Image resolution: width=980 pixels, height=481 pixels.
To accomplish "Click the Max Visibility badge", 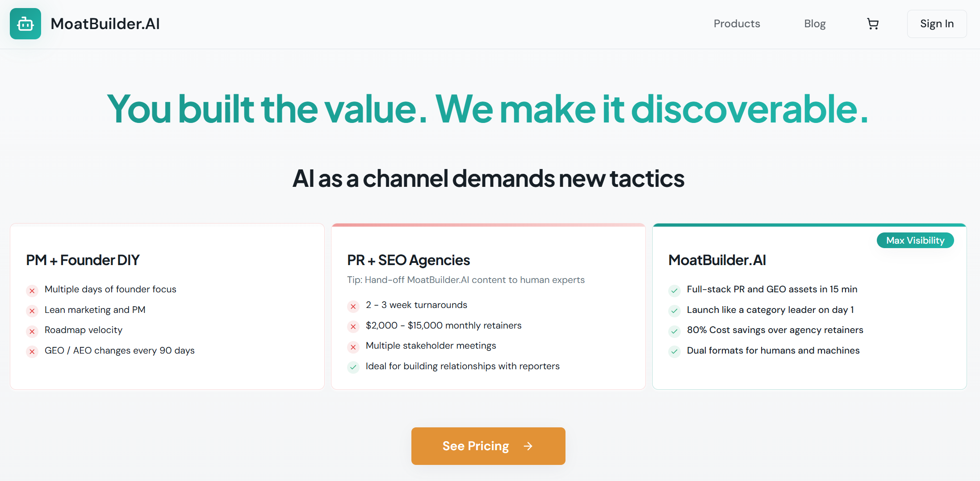I will pyautogui.click(x=915, y=240).
